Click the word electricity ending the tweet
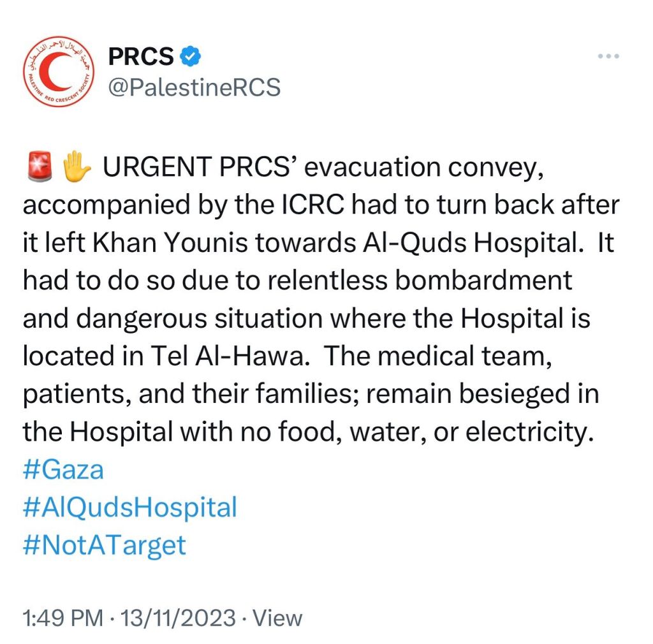The width and height of the screenshot is (653, 644). click(x=529, y=432)
